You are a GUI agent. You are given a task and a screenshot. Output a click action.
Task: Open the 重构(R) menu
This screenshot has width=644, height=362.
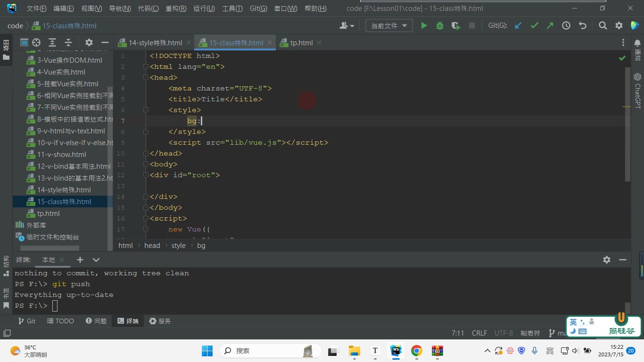[176, 8]
